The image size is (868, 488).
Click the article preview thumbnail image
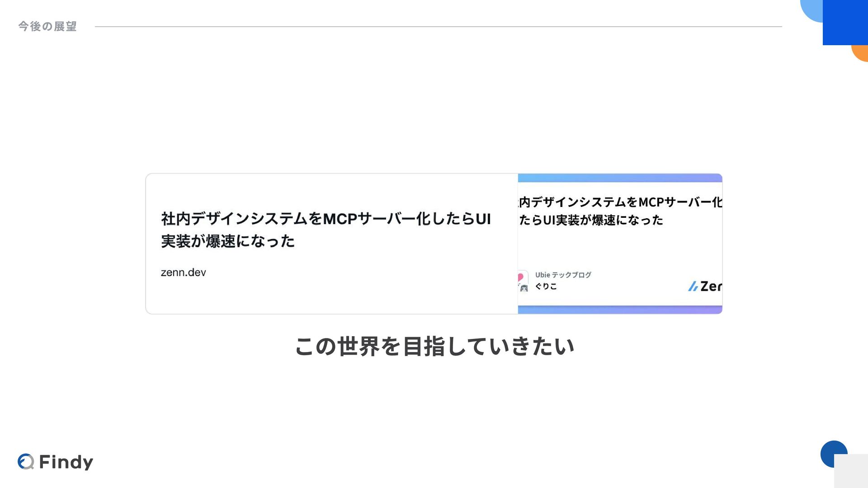click(x=620, y=244)
